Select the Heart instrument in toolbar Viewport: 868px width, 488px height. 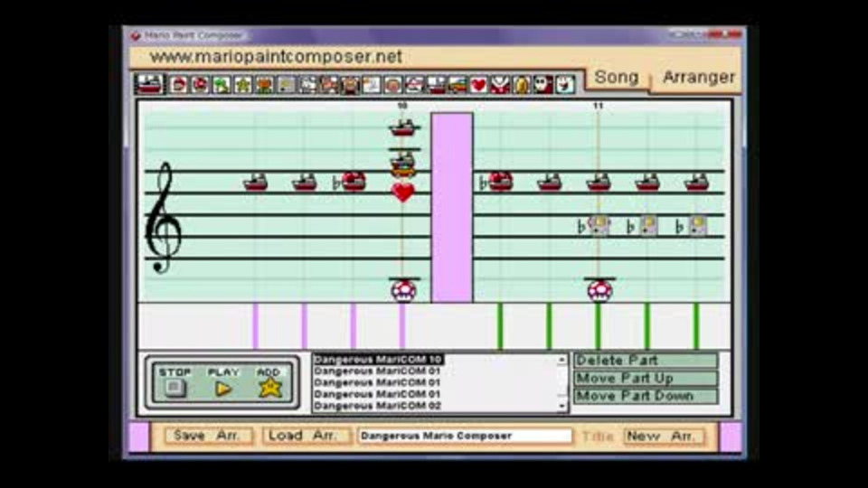(x=479, y=85)
